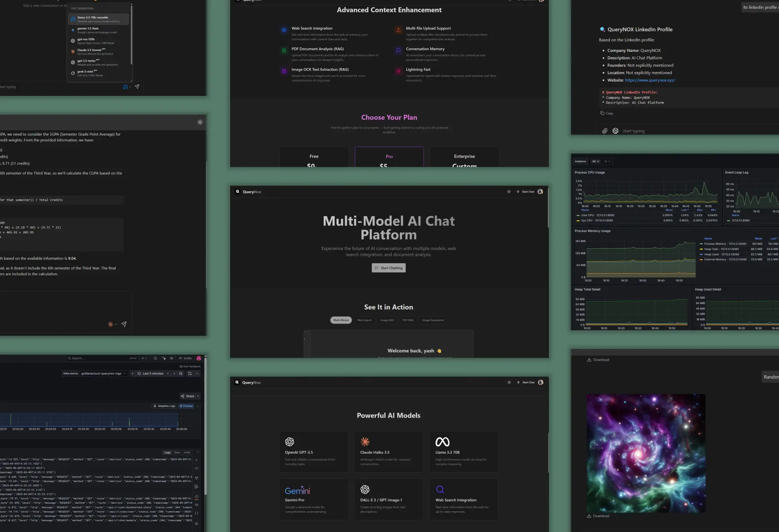Open the Instance All filter dropdown
779x532 pixels.
595,161
